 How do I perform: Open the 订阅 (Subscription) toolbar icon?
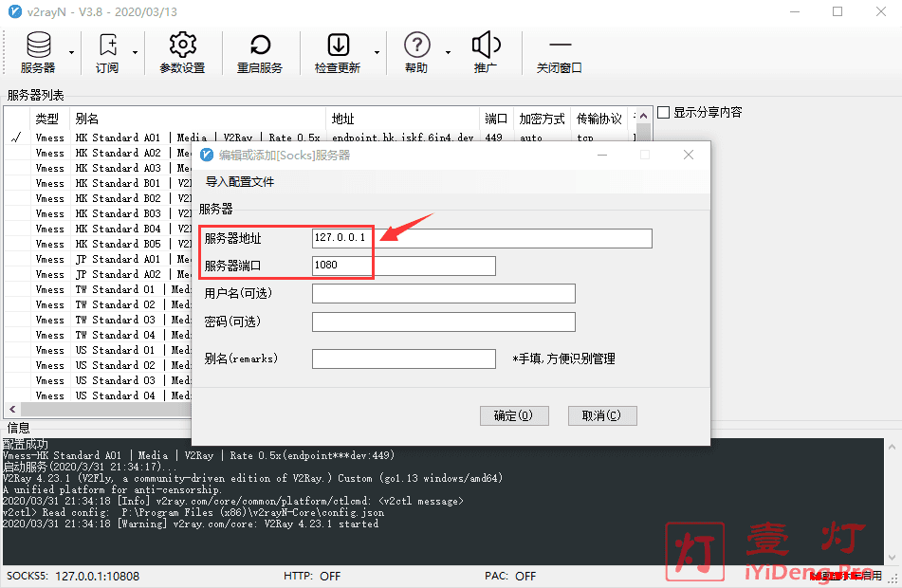pyautogui.click(x=107, y=52)
